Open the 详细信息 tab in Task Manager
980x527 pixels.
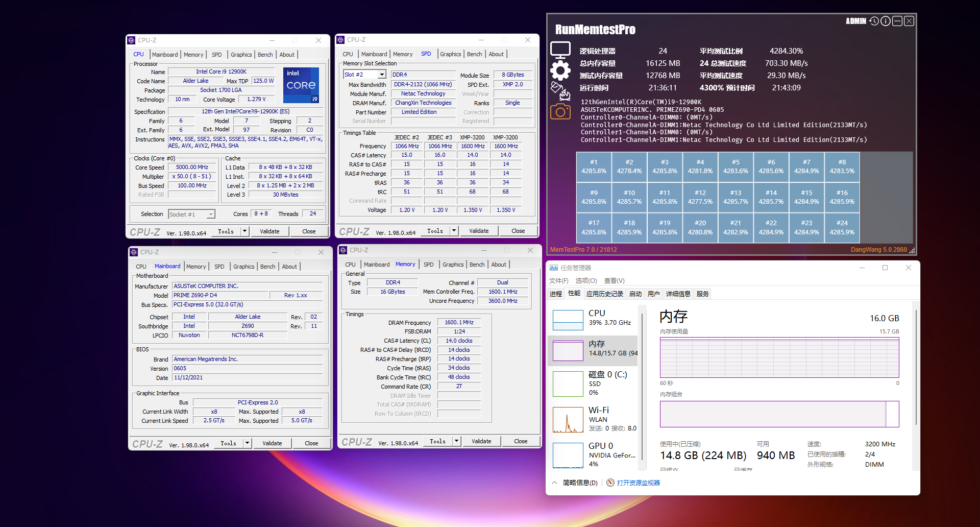[678, 294]
